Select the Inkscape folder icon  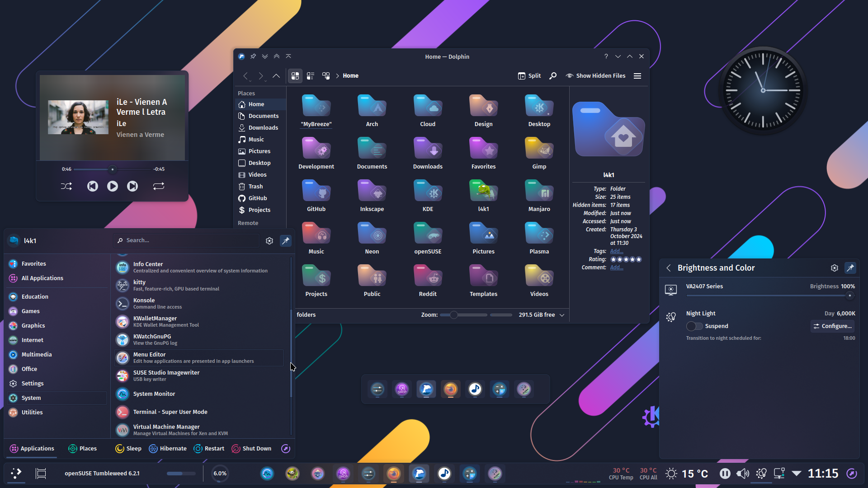click(372, 192)
